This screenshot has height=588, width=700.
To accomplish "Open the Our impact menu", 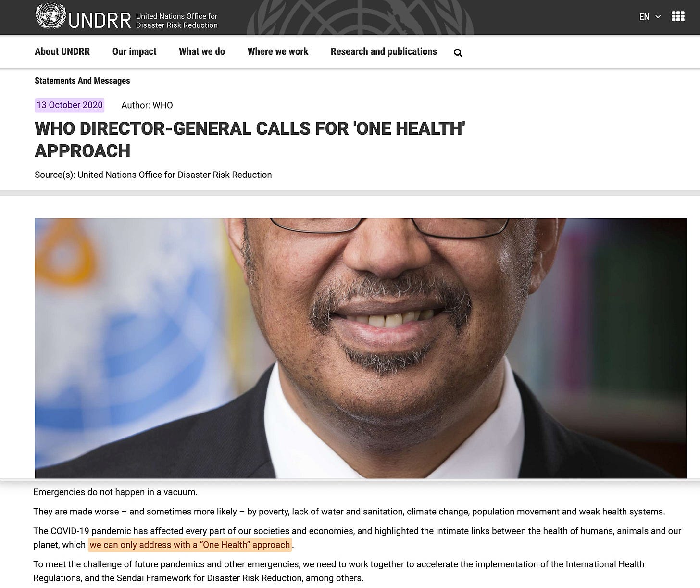I will pyautogui.click(x=134, y=51).
